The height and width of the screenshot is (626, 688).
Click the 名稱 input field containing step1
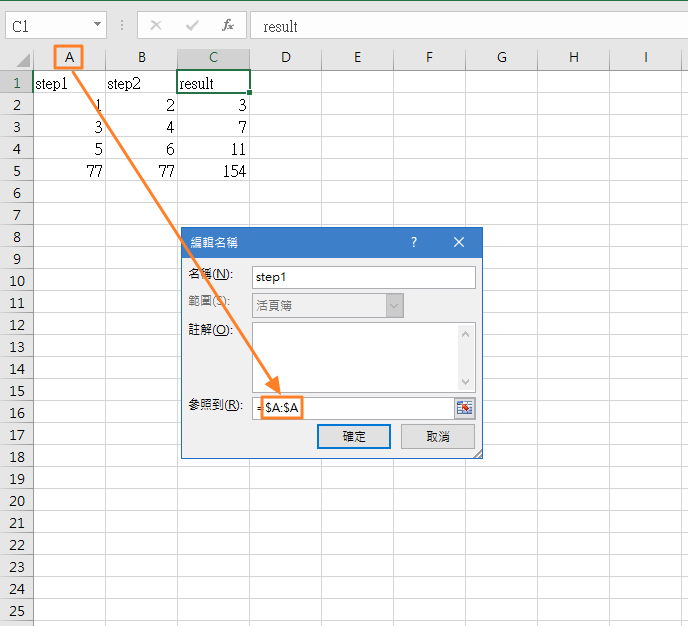363,277
